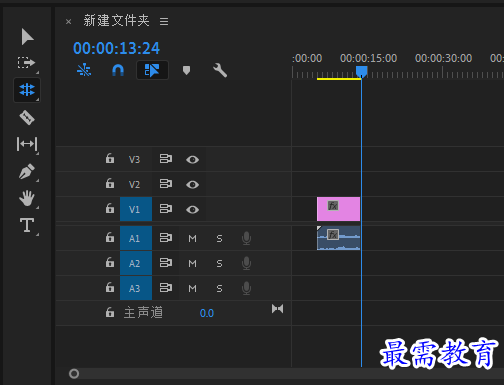Open the 新建文件夹 panel menu

click(164, 22)
